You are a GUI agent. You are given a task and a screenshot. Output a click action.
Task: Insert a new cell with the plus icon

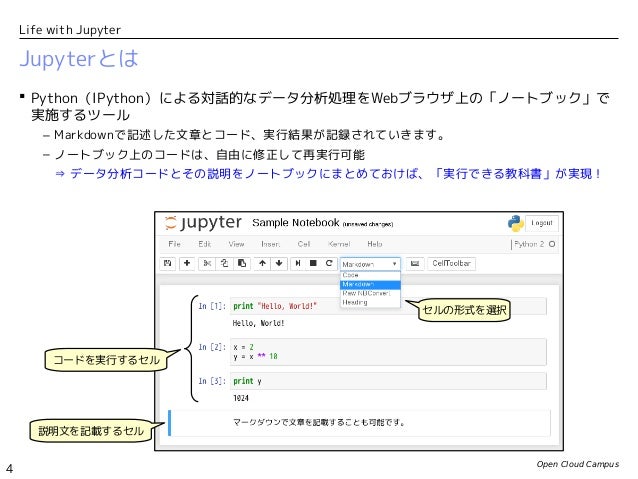click(187, 263)
